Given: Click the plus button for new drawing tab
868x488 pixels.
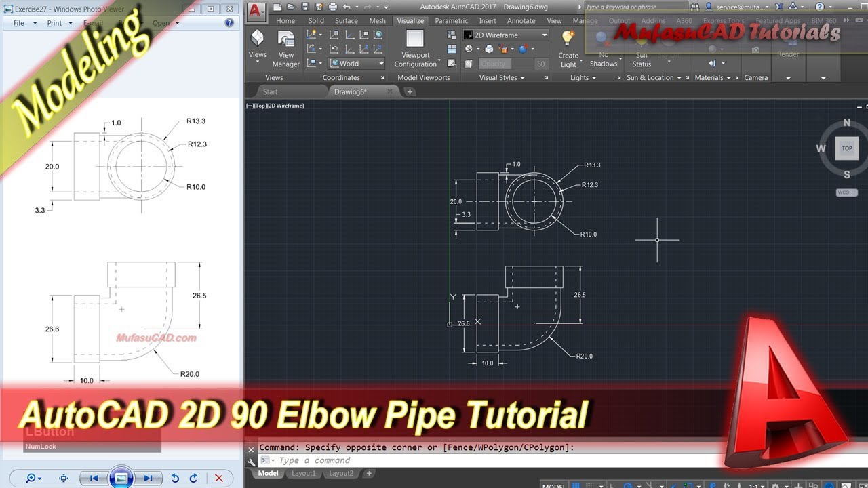Looking at the screenshot, I should (410, 91).
